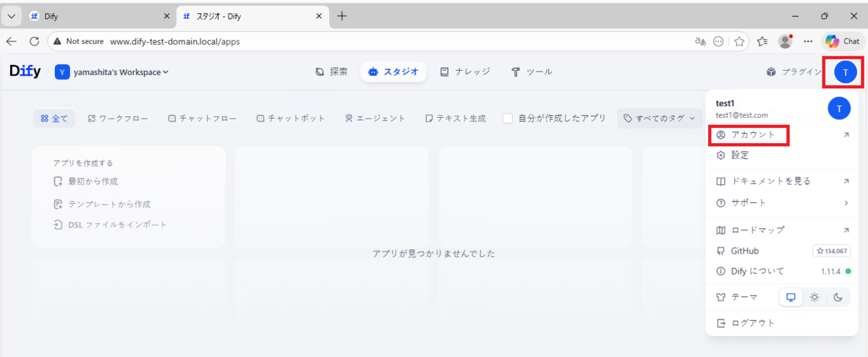Click the GitHub star count badge
Viewport: 868px width, 357px height.
click(832, 251)
